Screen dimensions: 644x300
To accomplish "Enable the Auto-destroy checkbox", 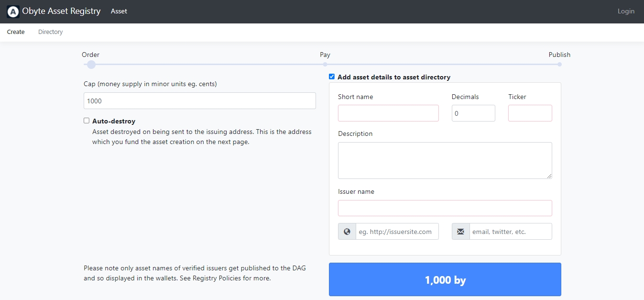I will coord(87,121).
